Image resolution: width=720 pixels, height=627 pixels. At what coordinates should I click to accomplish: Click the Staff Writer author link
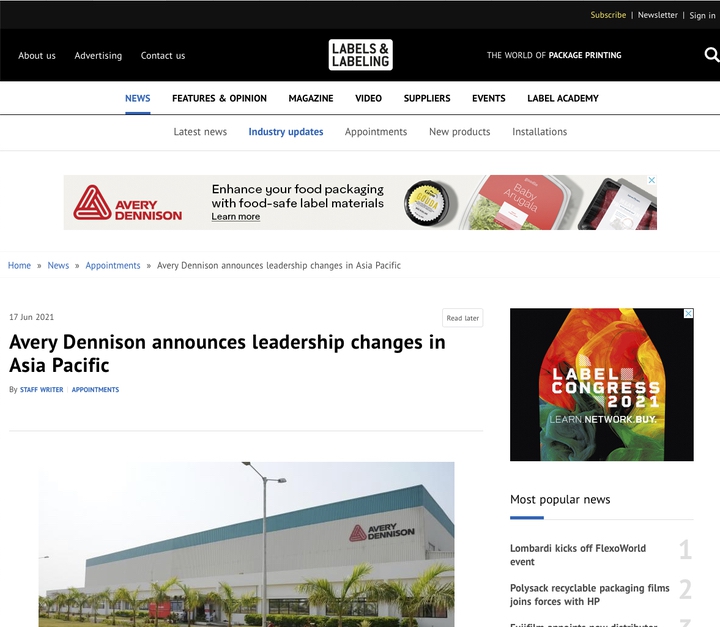coord(42,390)
